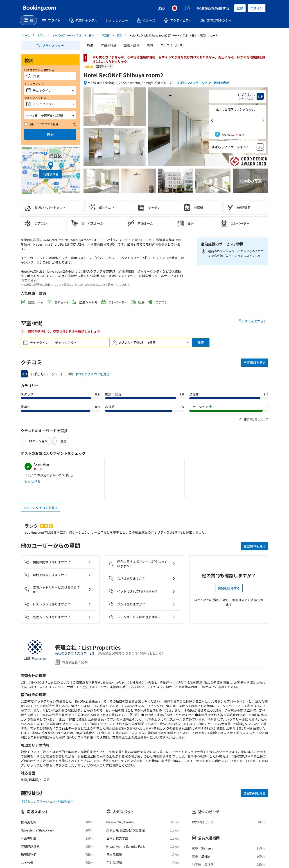Click the エアコン snowflake icon in facility tiles
The height and width of the screenshot is (868, 289).
(28, 223)
